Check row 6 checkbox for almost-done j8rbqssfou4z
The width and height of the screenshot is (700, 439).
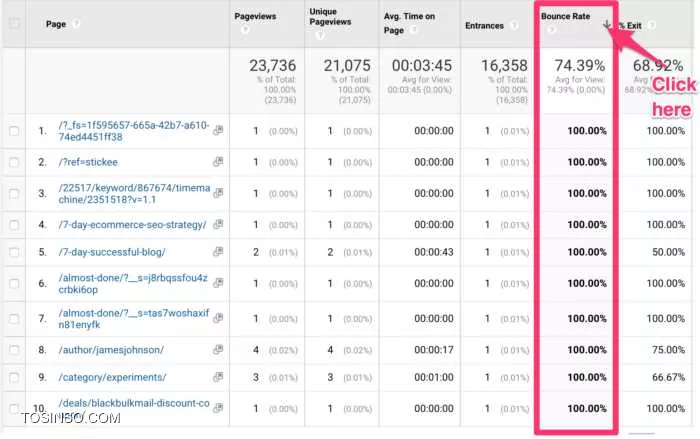tap(14, 284)
